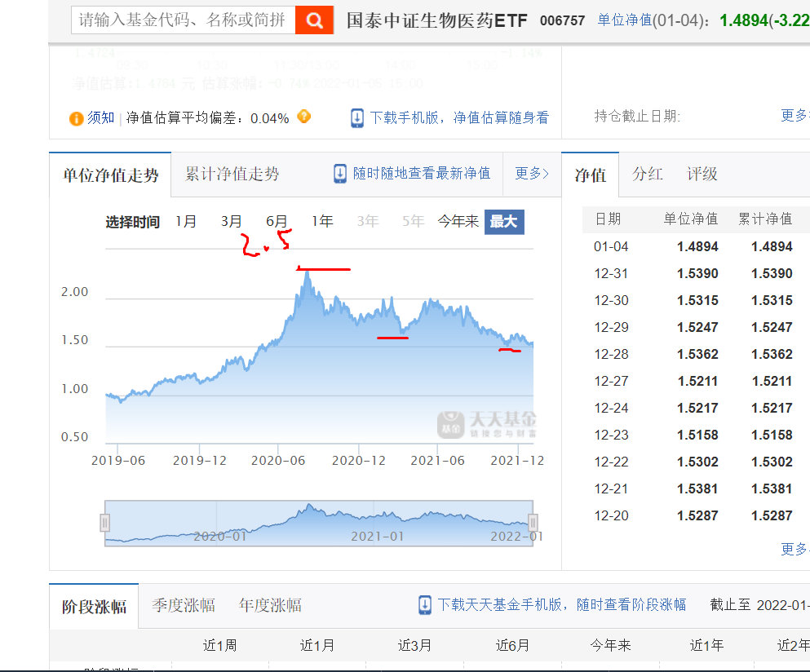The image size is (810, 672).
Task: Click the fund code 006757
Action: (563, 20)
